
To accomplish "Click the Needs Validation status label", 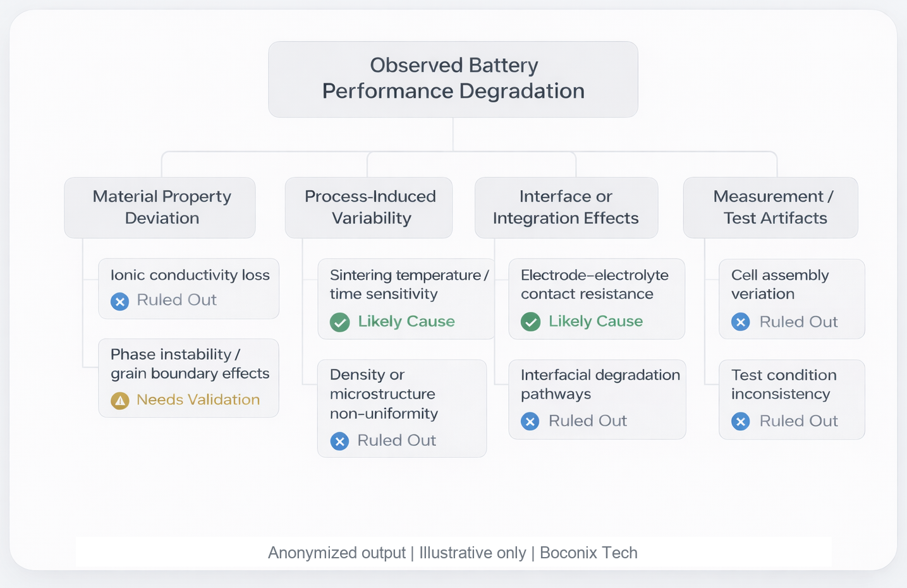I will pyautogui.click(x=198, y=400).
